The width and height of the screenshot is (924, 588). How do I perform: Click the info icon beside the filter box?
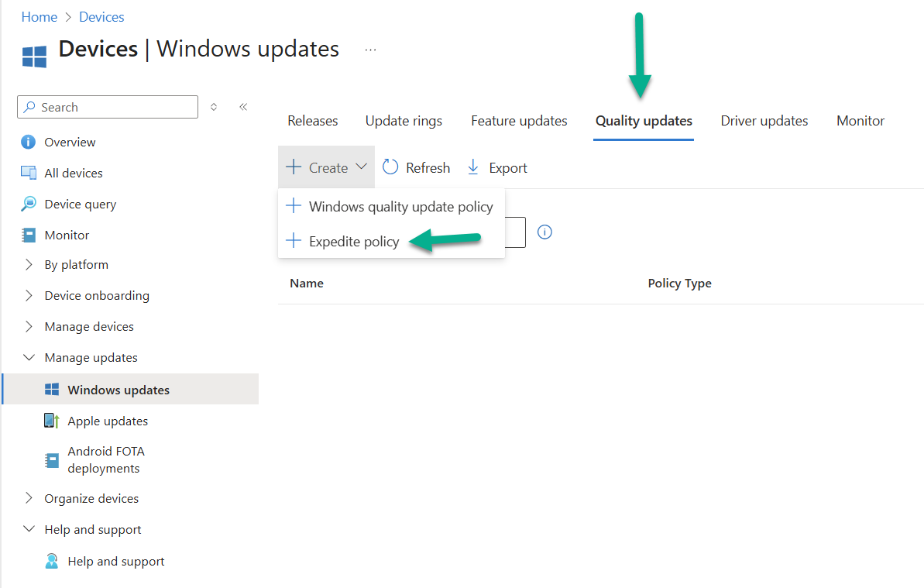click(544, 232)
